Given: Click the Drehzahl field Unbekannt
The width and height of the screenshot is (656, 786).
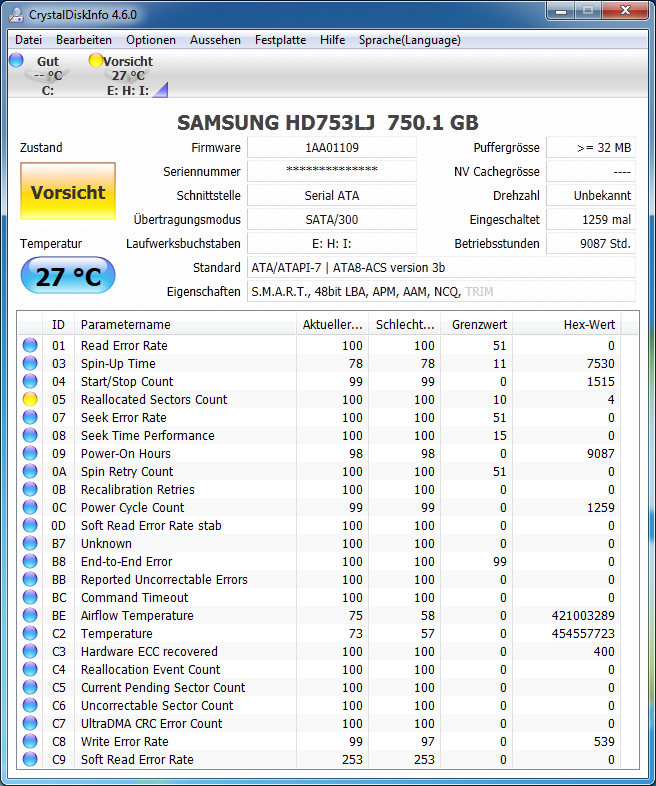Looking at the screenshot, I should [x=591, y=195].
